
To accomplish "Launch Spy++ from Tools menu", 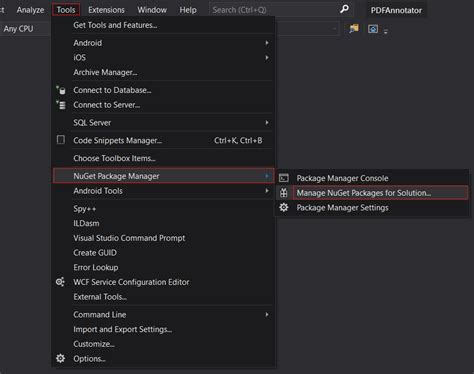I will click(163, 209).
